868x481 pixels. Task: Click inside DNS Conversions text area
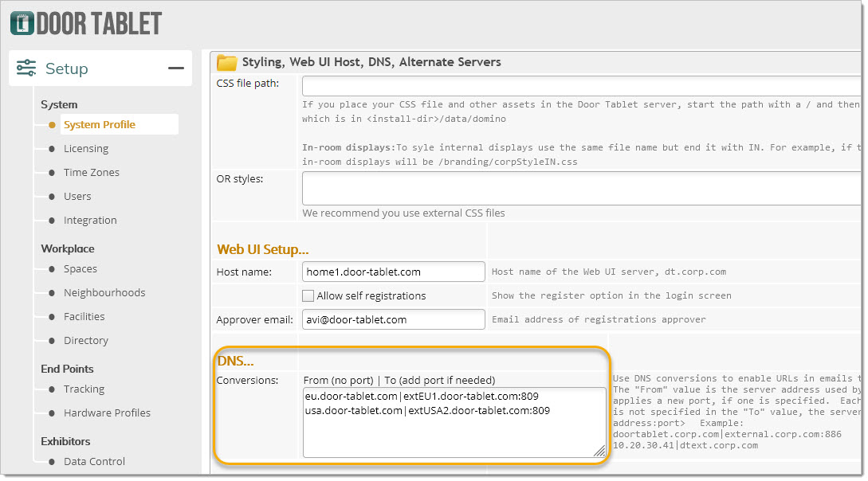point(454,422)
